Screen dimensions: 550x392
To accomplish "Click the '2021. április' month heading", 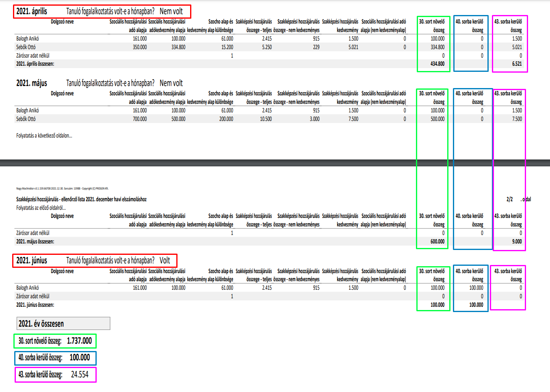I will (32, 11).
